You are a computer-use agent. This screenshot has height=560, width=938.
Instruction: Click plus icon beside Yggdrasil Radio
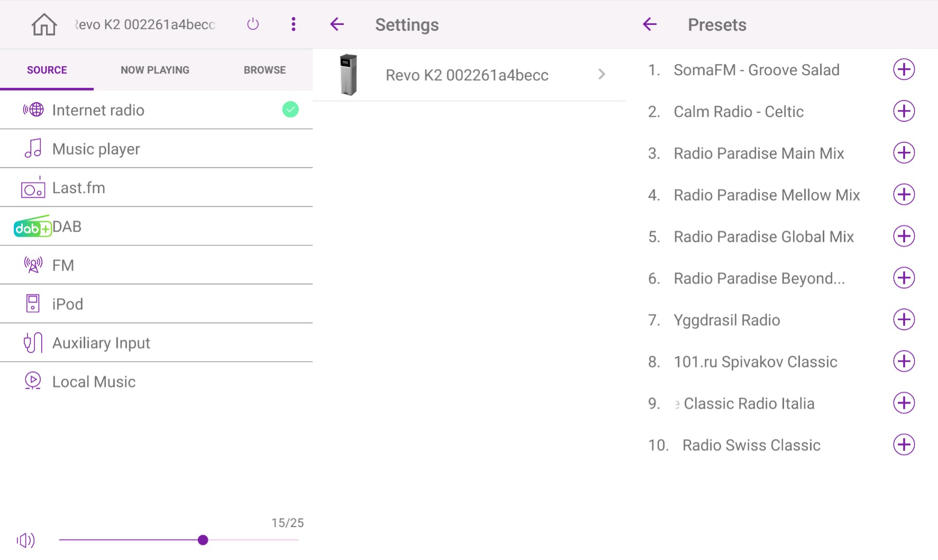[904, 320]
